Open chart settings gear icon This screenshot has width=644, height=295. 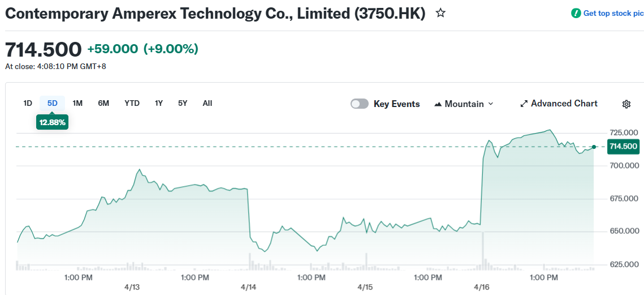[626, 104]
